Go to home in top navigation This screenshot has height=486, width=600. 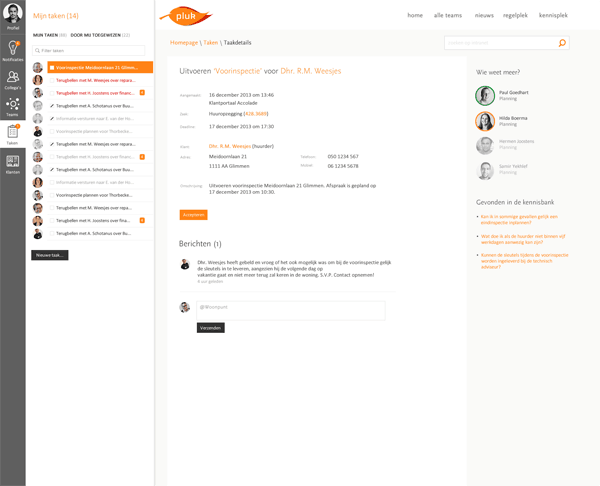click(415, 15)
